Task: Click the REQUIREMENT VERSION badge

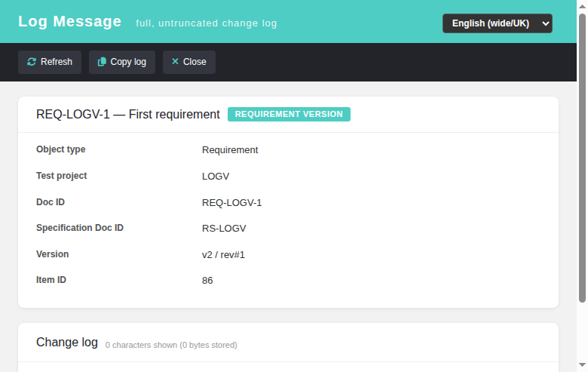Action: [x=289, y=114]
